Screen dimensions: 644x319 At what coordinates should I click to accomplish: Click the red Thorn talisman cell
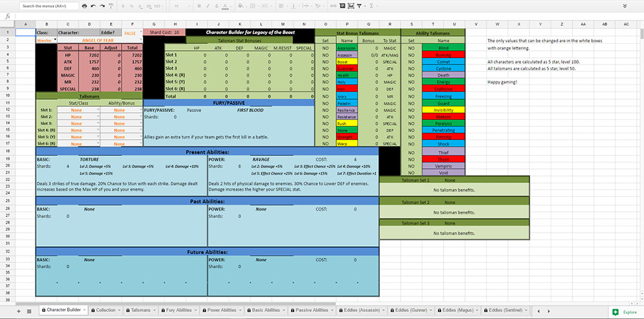tap(444, 159)
